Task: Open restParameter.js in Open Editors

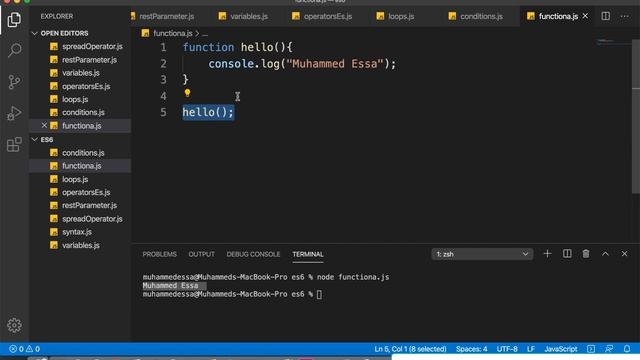Action: [80, 60]
